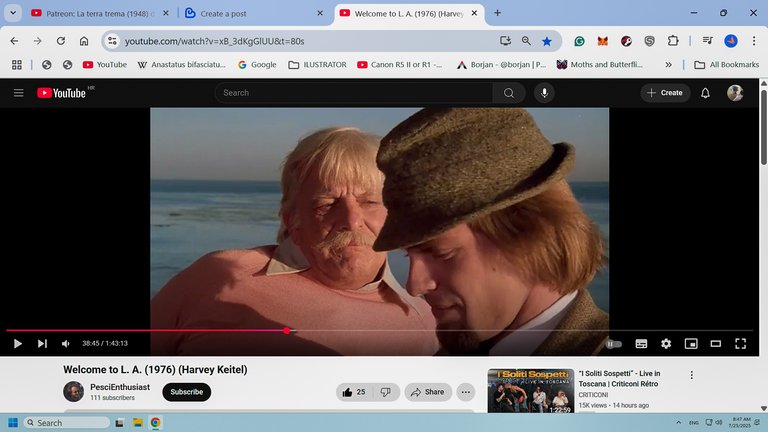This screenshot has width=768, height=432.
Task: Enter full screen mode
Action: (x=741, y=344)
